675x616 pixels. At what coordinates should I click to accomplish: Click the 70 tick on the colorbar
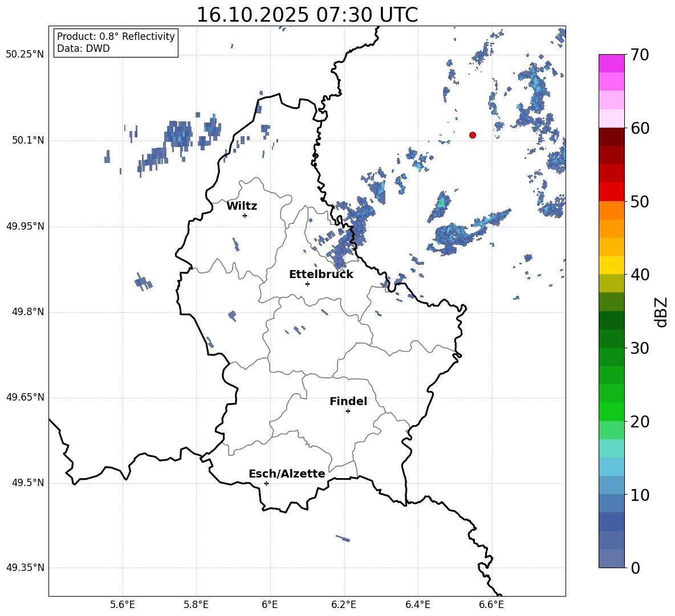[639, 55]
